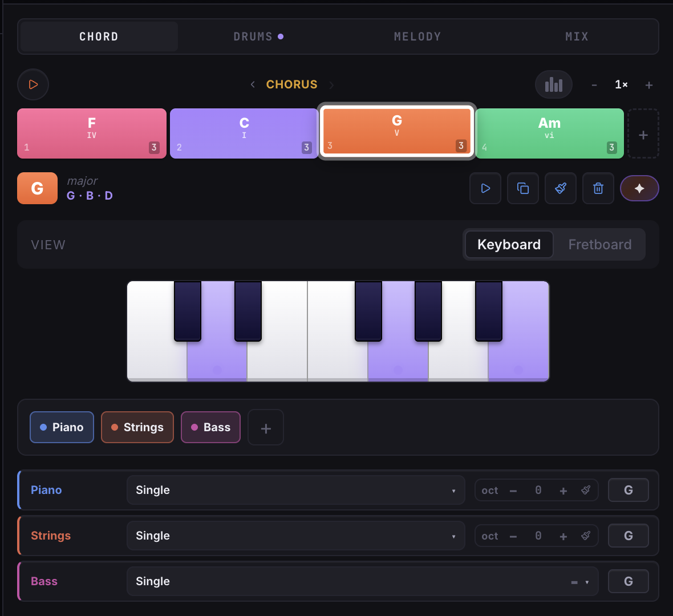Decrease the 1× repeat multiplier
673x616 pixels.
pyautogui.click(x=594, y=85)
